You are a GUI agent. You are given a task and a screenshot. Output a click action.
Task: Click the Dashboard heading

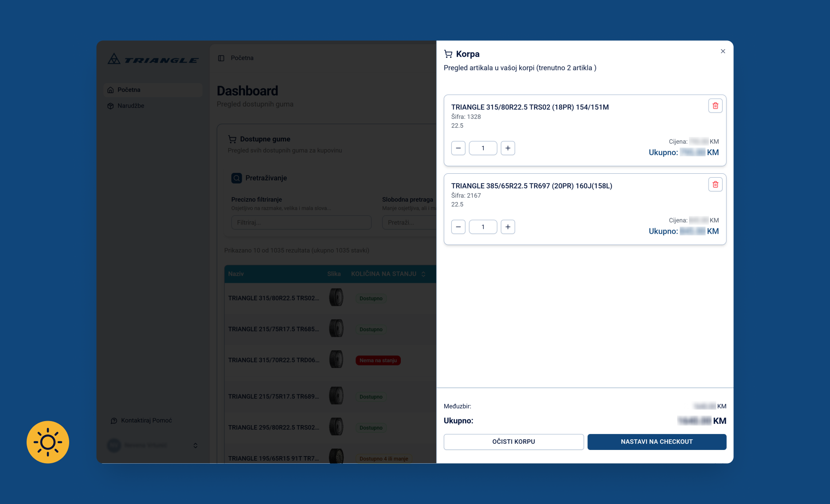[x=247, y=91]
